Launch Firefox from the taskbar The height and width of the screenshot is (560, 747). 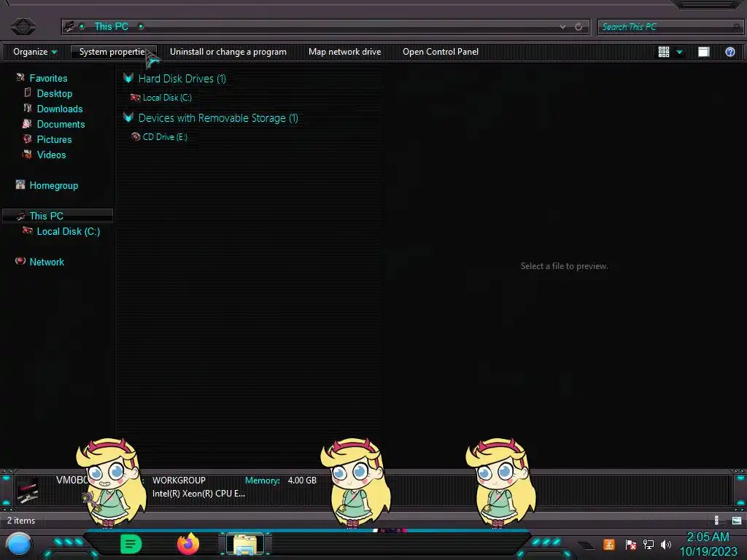pos(187,544)
